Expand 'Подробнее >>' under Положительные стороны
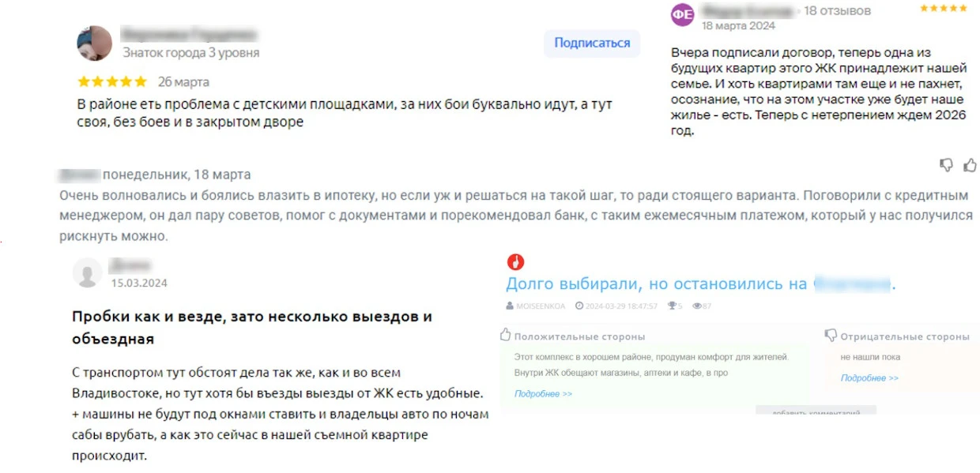This screenshot has width=980, height=473. click(543, 393)
